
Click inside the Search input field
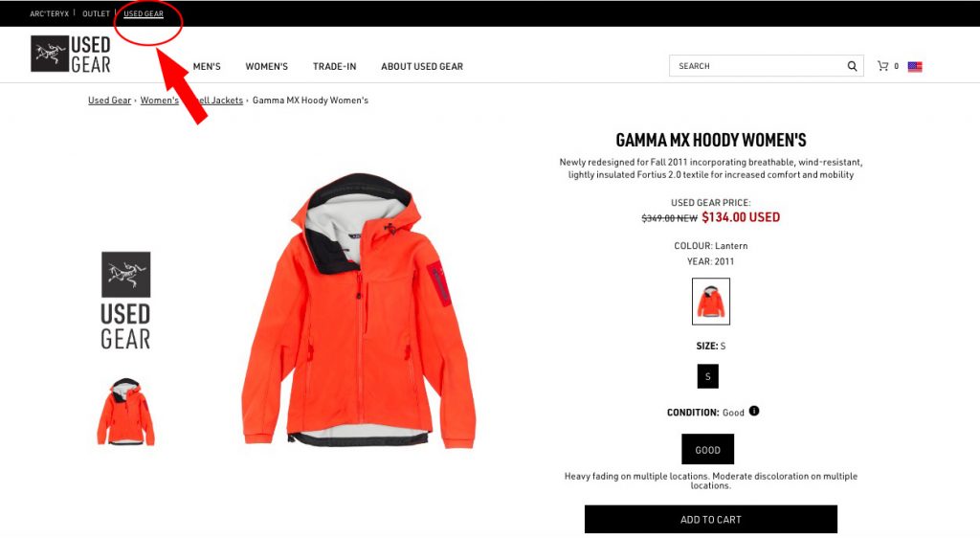[758, 66]
